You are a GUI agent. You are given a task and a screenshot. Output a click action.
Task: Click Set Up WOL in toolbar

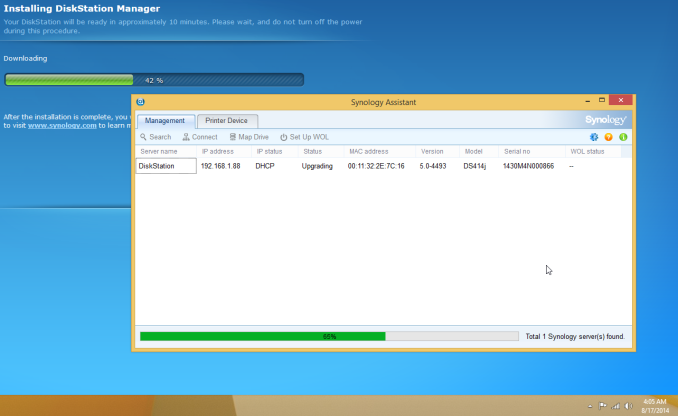pyautogui.click(x=304, y=137)
